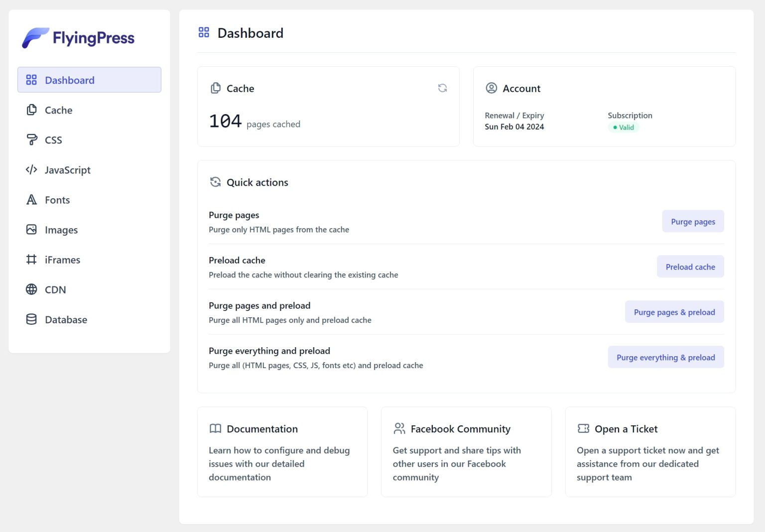Select the Fonts icon in the sidebar
765x532 pixels.
click(x=30, y=200)
